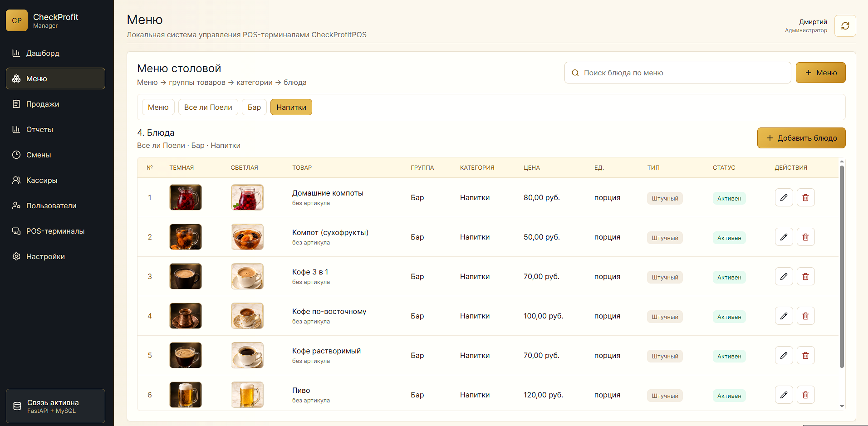Click the refresh icon next to Дмиртий

pyautogui.click(x=845, y=26)
